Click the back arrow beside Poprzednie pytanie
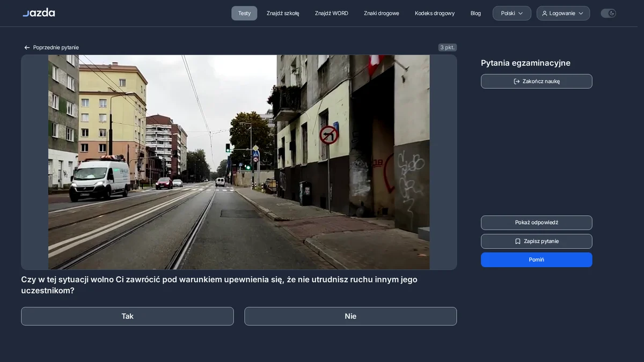Image resolution: width=644 pixels, height=362 pixels. click(27, 48)
